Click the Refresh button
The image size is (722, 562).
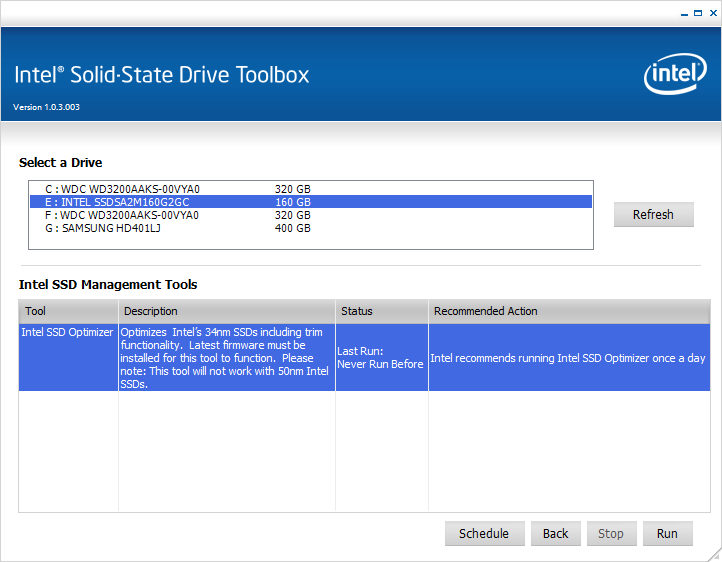[x=653, y=214]
